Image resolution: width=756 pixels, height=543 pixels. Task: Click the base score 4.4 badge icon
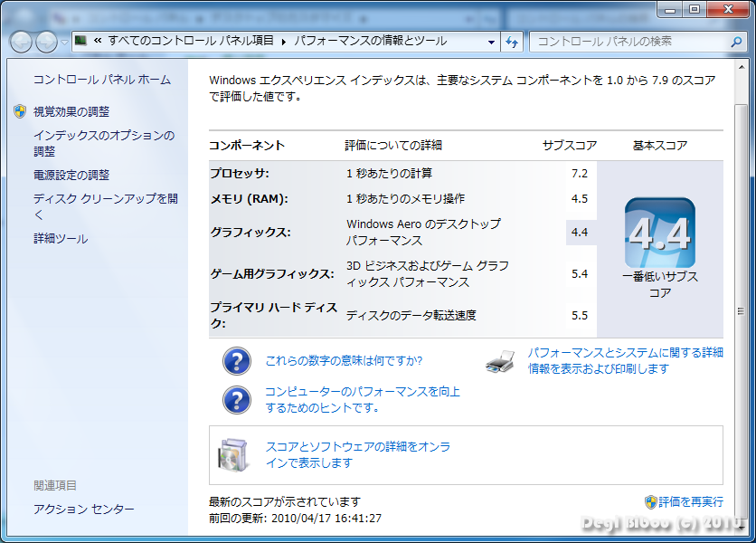coord(659,233)
